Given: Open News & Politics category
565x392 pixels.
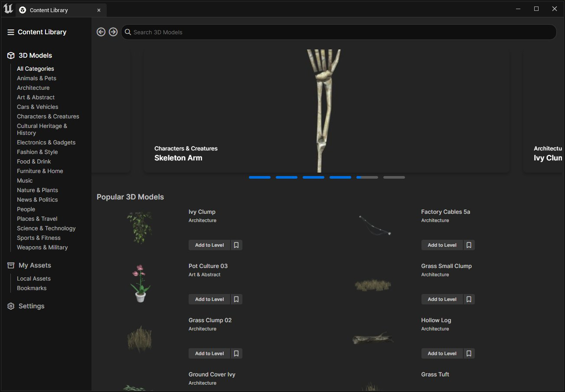Looking at the screenshot, I should tap(37, 199).
